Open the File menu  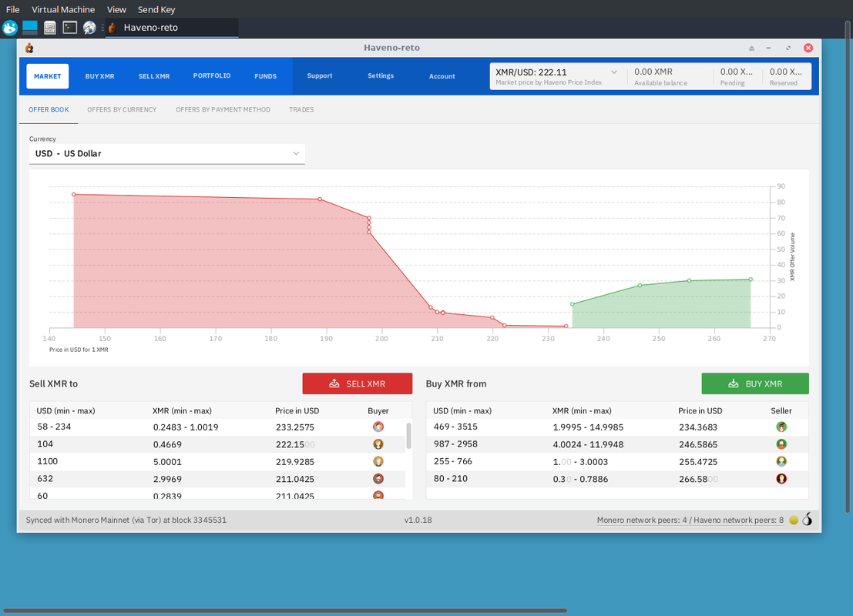(x=12, y=9)
